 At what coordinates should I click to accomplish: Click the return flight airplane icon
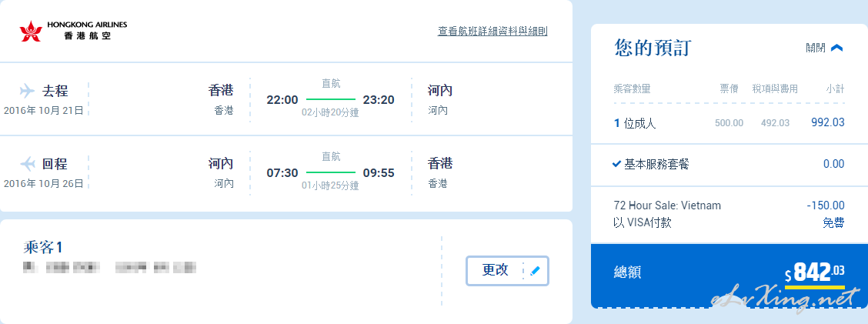pyautogui.click(x=27, y=163)
